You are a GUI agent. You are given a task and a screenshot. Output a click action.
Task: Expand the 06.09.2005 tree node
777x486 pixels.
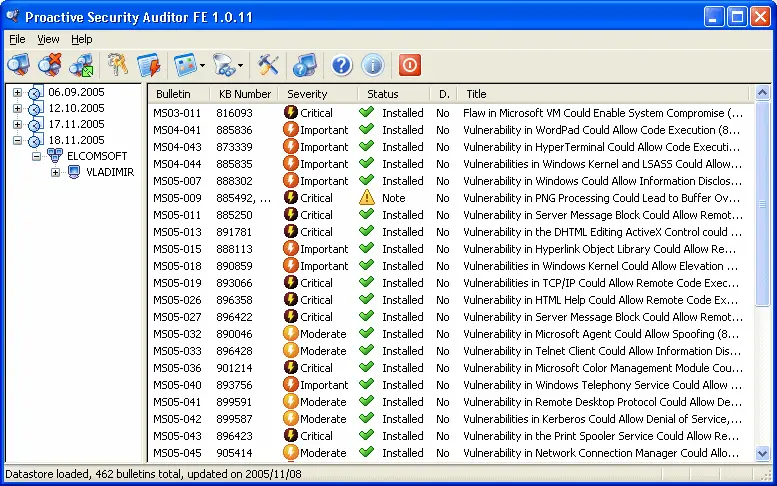click(x=17, y=93)
